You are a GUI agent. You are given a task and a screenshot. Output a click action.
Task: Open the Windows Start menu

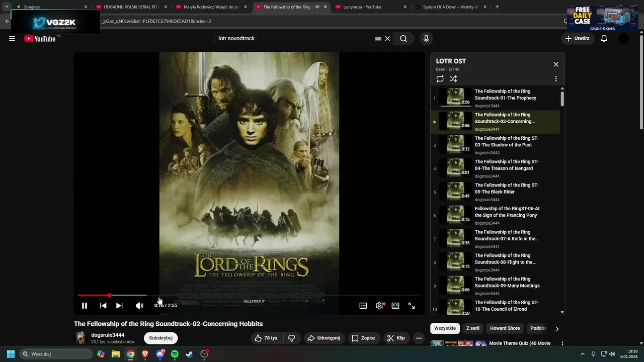11,354
